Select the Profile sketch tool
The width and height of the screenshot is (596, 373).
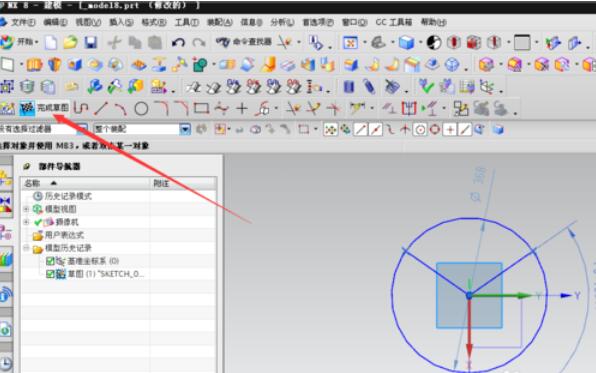[x=81, y=109]
